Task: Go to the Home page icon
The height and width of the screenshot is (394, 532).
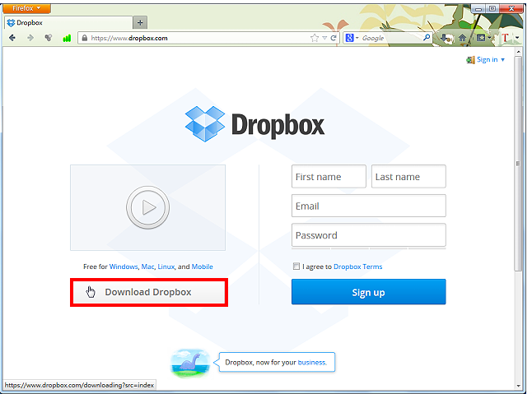Action: 463,38
